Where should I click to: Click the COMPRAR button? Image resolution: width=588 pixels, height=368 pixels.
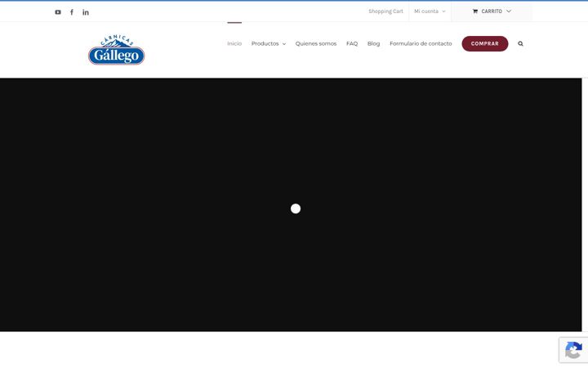point(485,43)
